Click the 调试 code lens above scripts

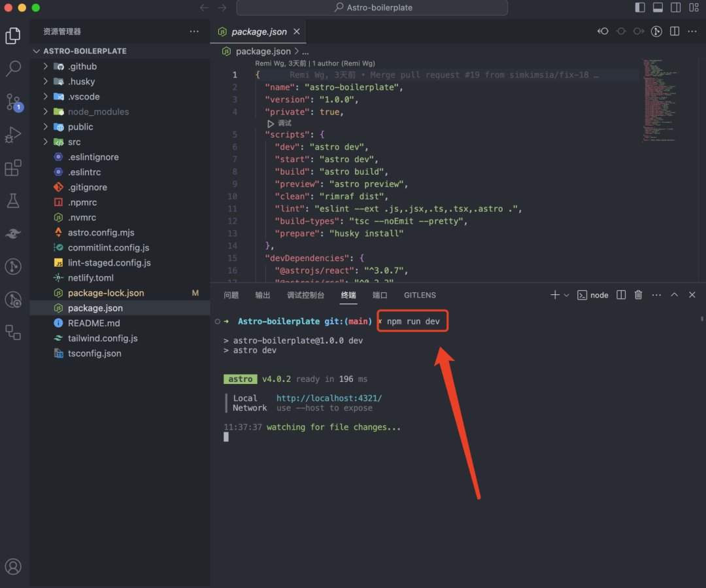click(x=284, y=123)
